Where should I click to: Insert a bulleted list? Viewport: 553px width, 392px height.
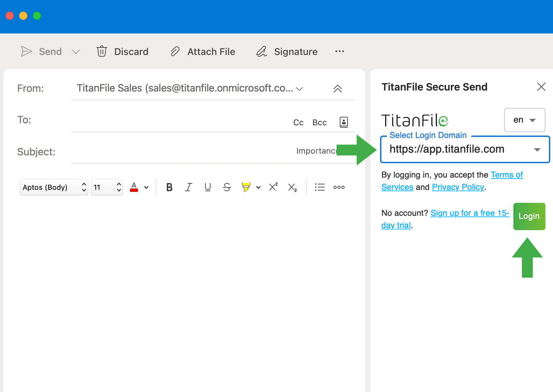pyautogui.click(x=320, y=187)
